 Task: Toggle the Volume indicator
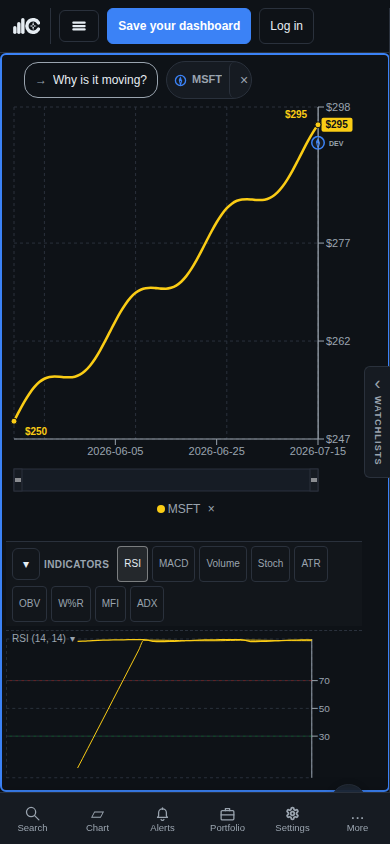coord(223,564)
